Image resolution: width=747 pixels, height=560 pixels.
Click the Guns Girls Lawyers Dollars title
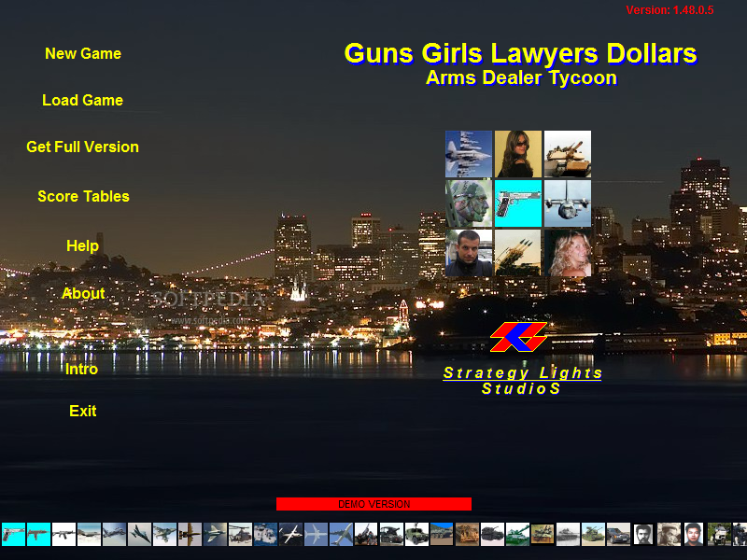(x=520, y=53)
